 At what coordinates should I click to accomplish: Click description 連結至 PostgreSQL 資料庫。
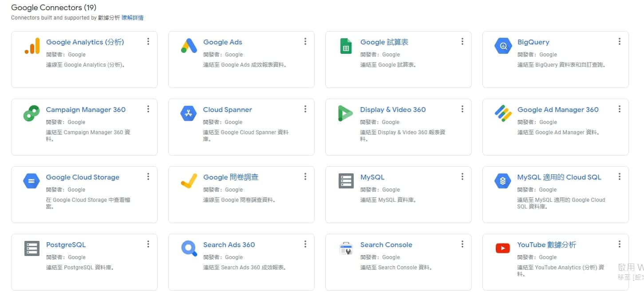pos(81,268)
